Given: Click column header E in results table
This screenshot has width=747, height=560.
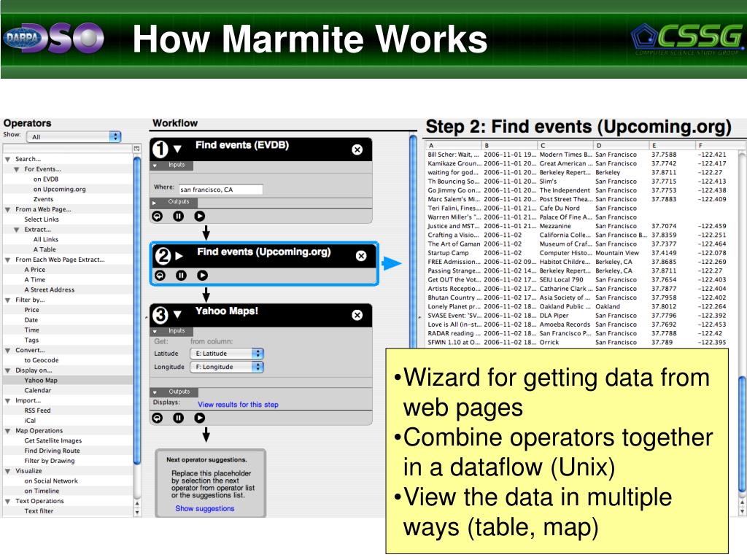Looking at the screenshot, I should [x=672, y=145].
